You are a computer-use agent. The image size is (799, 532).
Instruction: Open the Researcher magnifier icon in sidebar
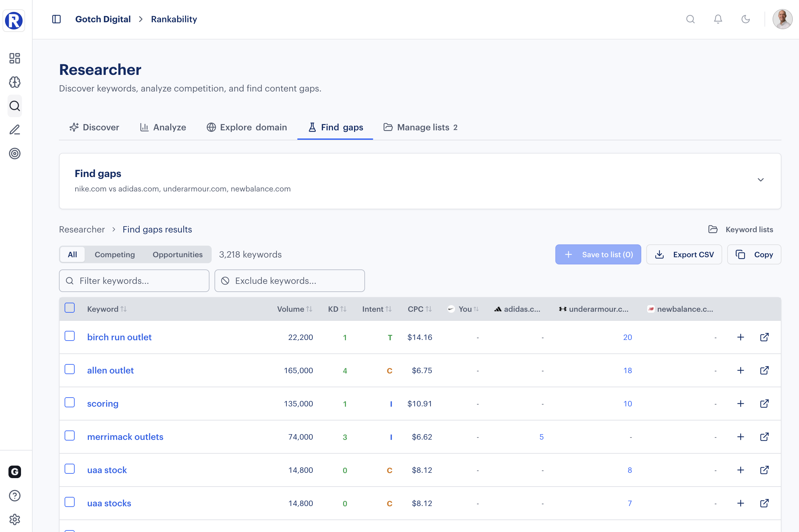(15, 106)
